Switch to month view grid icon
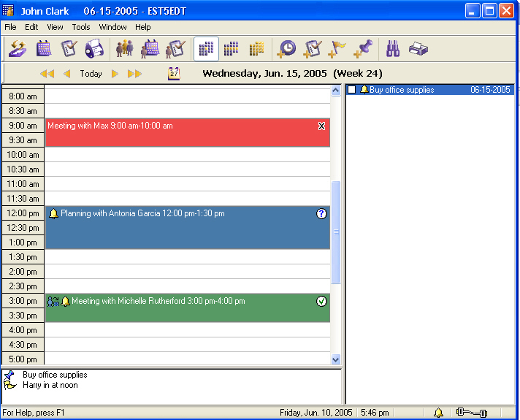The width and height of the screenshot is (520, 420). click(x=256, y=49)
